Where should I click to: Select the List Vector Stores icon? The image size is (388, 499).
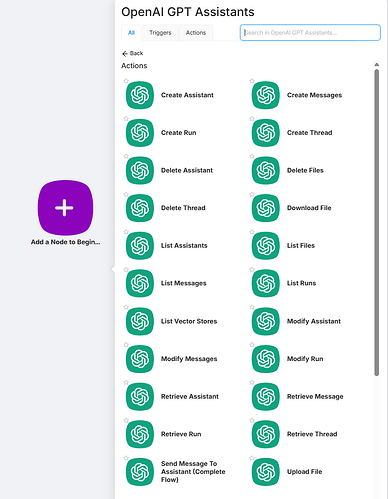140,321
